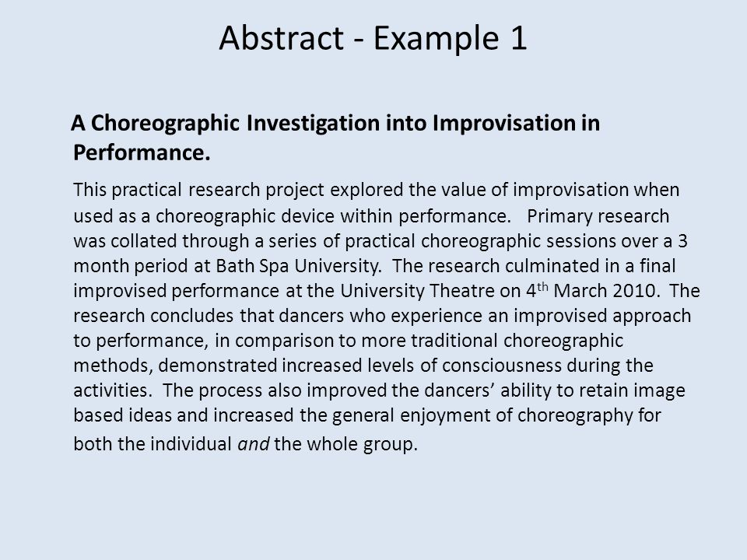Click the words 'choreographic device'
Viewport: 747px width, 560px height.
click(245, 216)
